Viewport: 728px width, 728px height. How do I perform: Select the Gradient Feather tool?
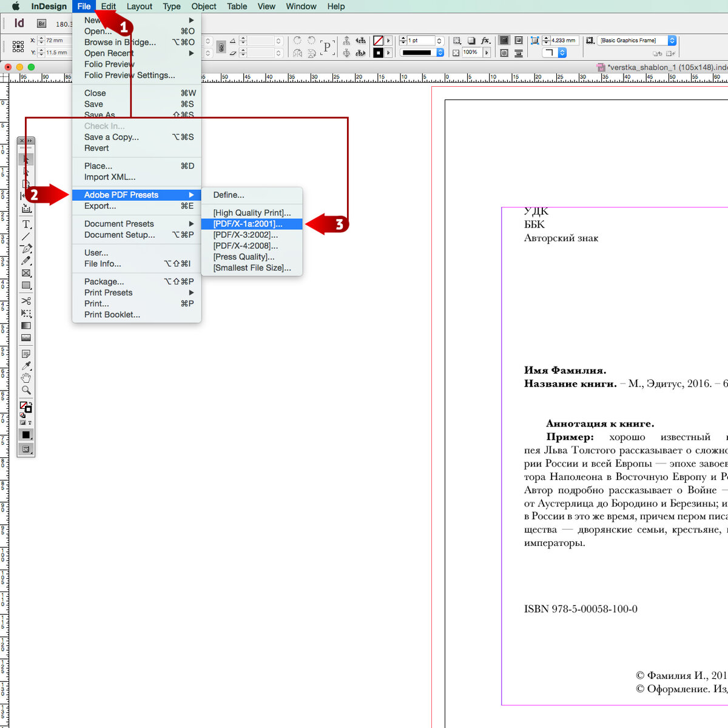click(x=26, y=337)
